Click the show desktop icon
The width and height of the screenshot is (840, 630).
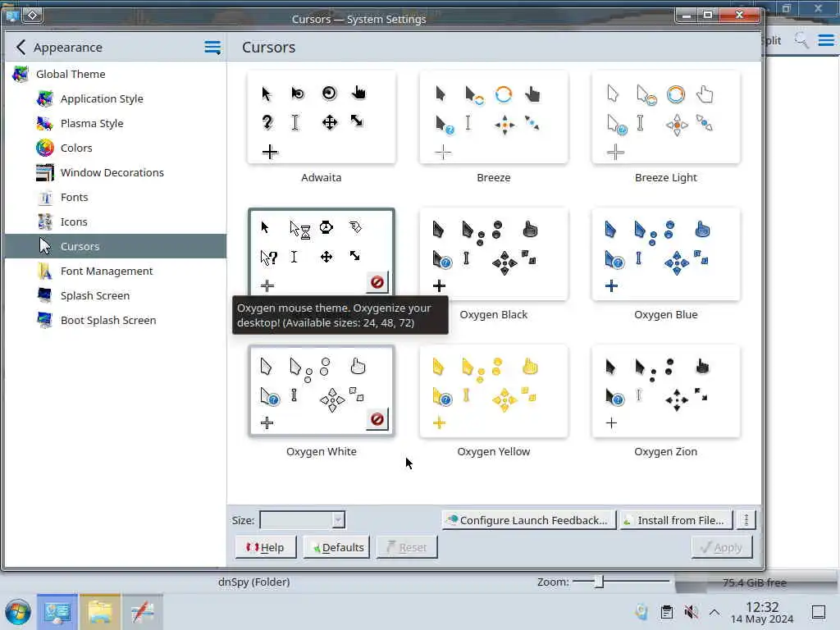pos(819,612)
